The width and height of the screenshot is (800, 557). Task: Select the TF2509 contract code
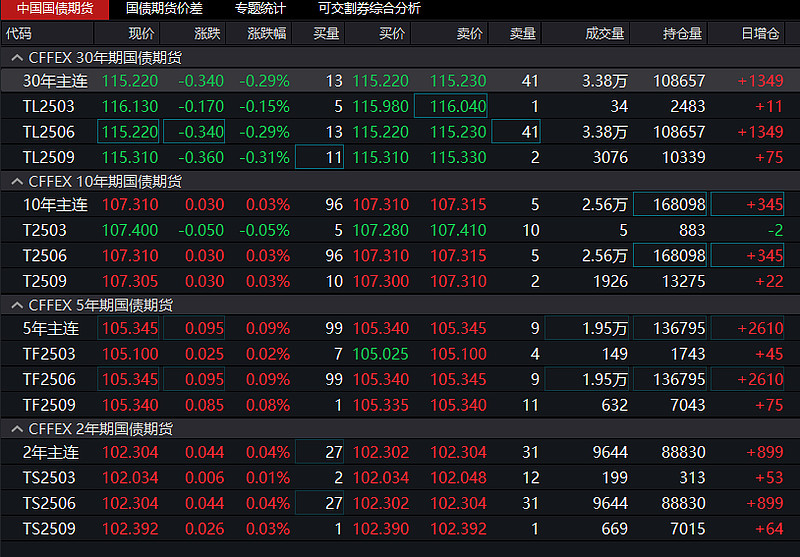click(49, 404)
